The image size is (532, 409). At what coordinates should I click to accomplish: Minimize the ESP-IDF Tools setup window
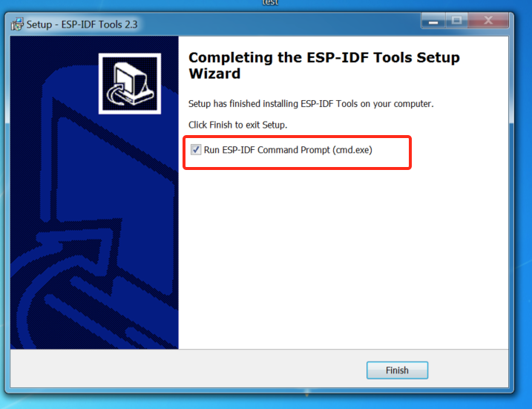[x=433, y=21]
